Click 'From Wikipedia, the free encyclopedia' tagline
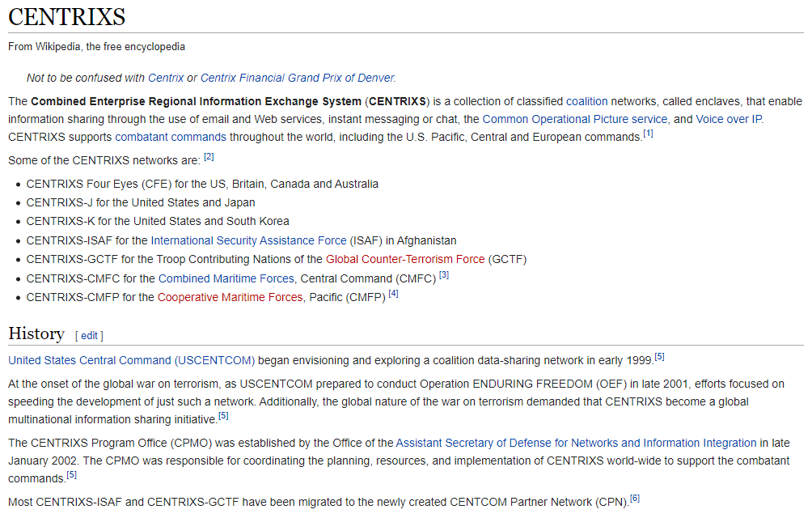812x518 pixels. 96,47
